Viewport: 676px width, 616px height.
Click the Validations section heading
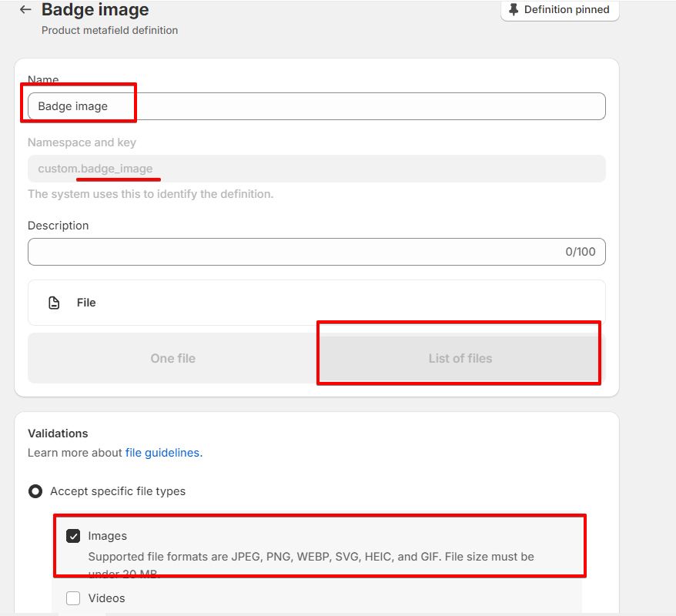(58, 434)
